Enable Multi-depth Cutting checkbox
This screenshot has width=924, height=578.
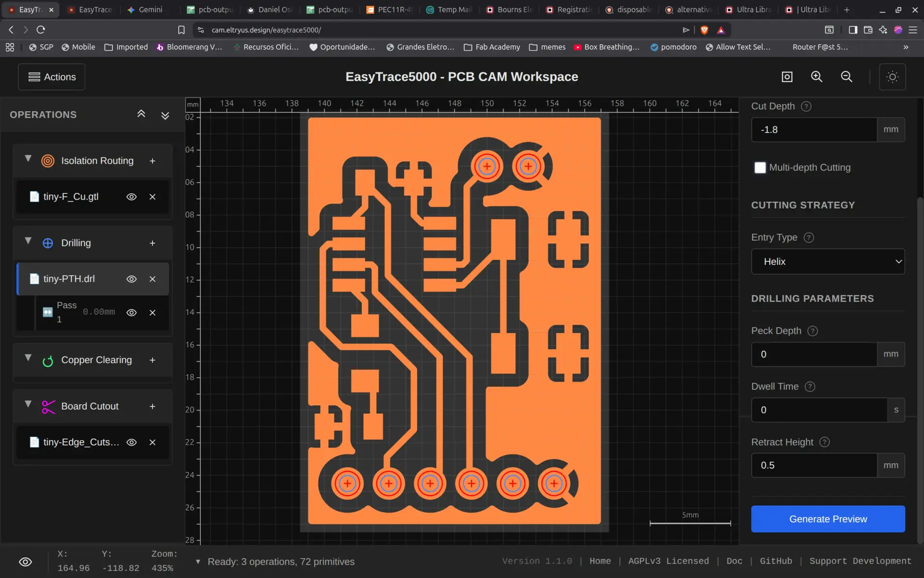point(760,167)
